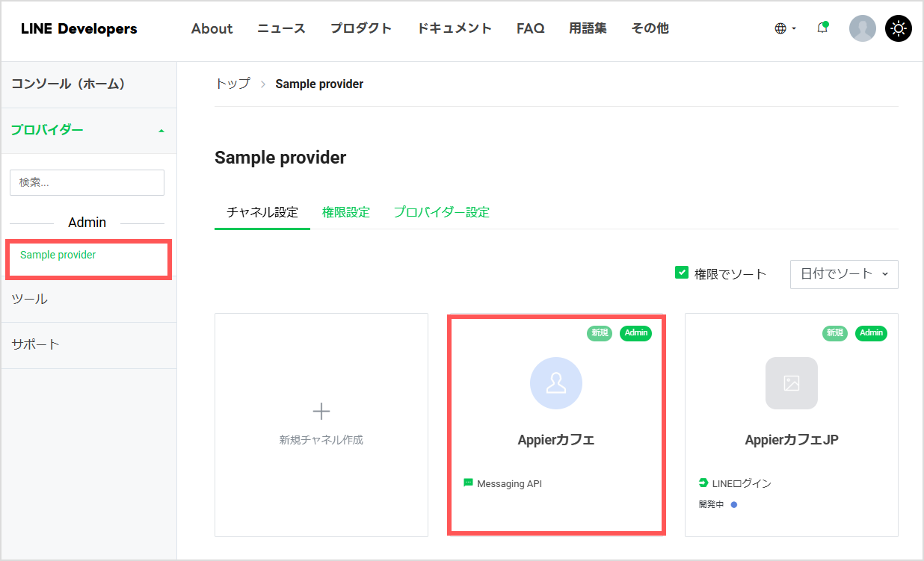
Task: Click the AppierカフェJP image placeholder icon
Action: pyautogui.click(x=792, y=383)
